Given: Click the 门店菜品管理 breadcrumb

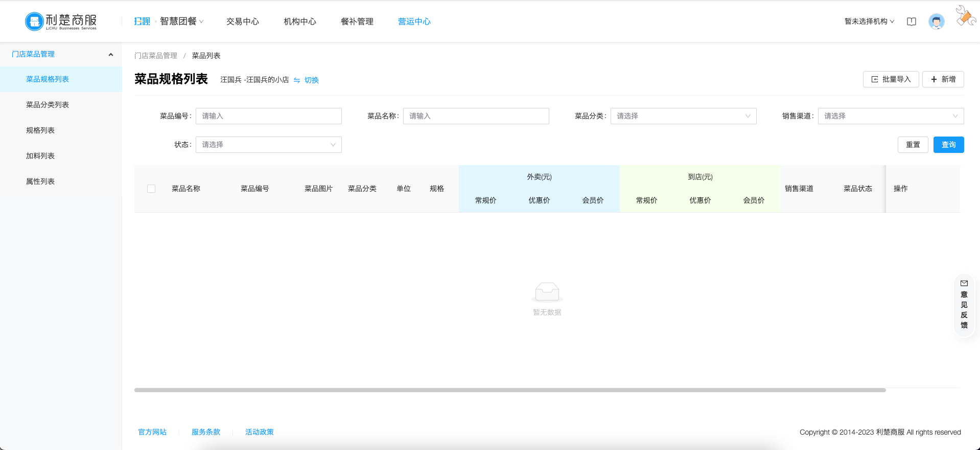Looking at the screenshot, I should tap(156, 56).
